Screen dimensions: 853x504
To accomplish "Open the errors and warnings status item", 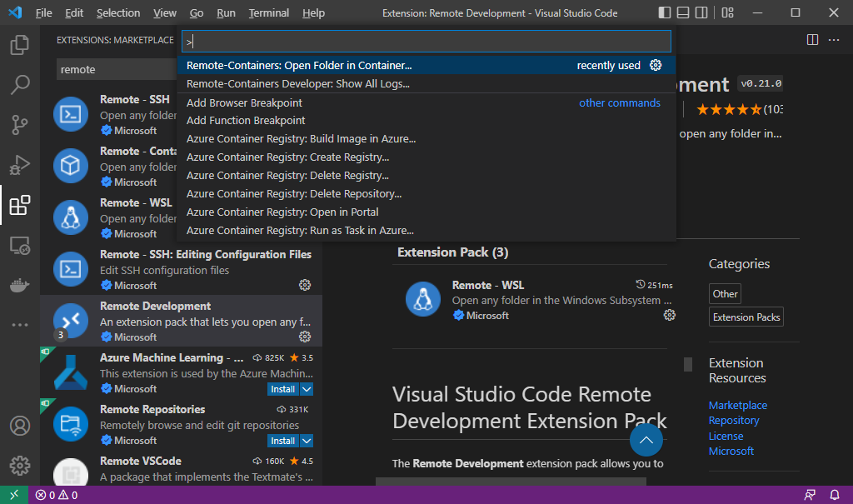I will pos(57,495).
